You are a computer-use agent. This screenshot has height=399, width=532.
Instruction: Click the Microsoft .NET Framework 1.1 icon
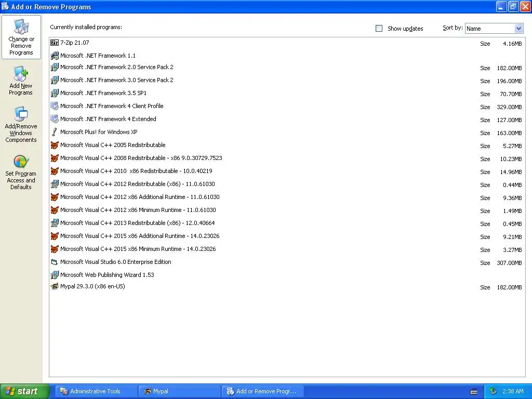[54, 56]
